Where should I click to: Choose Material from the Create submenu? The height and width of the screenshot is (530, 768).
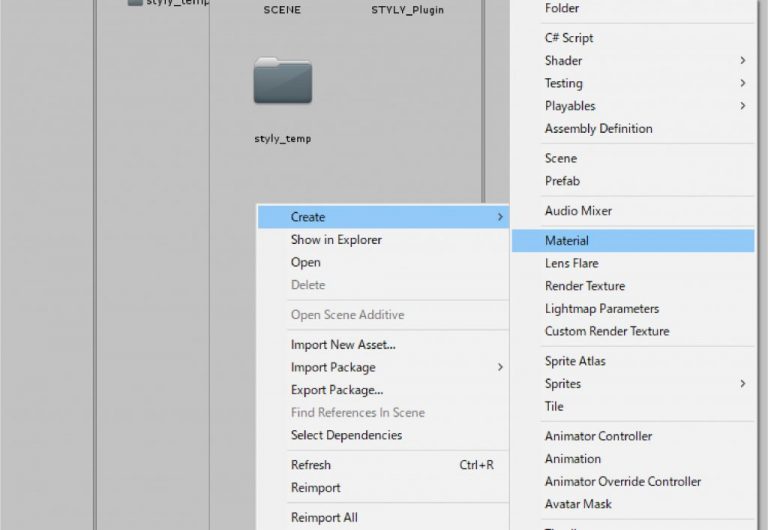pos(567,241)
